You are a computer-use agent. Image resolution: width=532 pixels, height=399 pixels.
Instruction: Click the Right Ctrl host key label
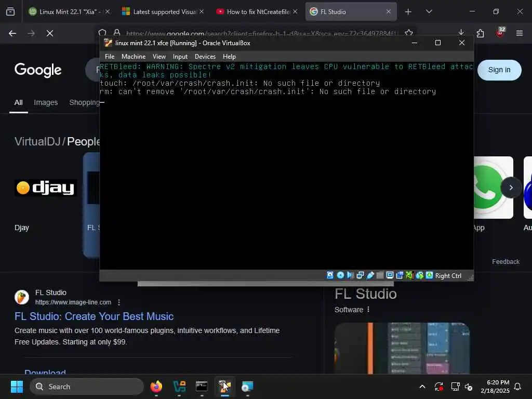(448, 276)
